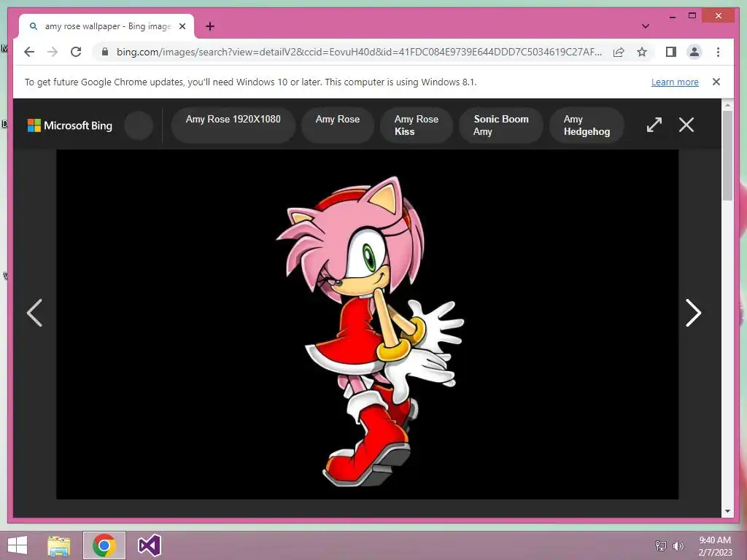Bookmark this tab with the star icon

(642, 52)
